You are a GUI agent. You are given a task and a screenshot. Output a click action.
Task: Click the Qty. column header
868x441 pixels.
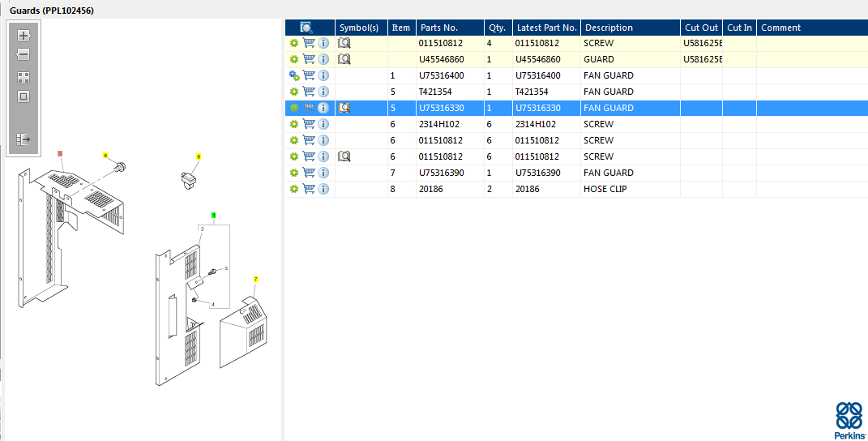coord(498,28)
